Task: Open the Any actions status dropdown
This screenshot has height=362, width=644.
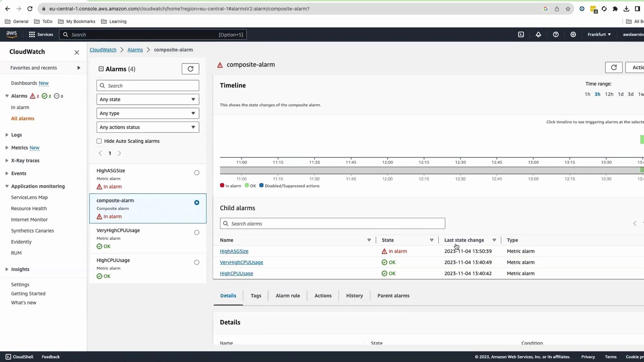Action: coord(148,127)
